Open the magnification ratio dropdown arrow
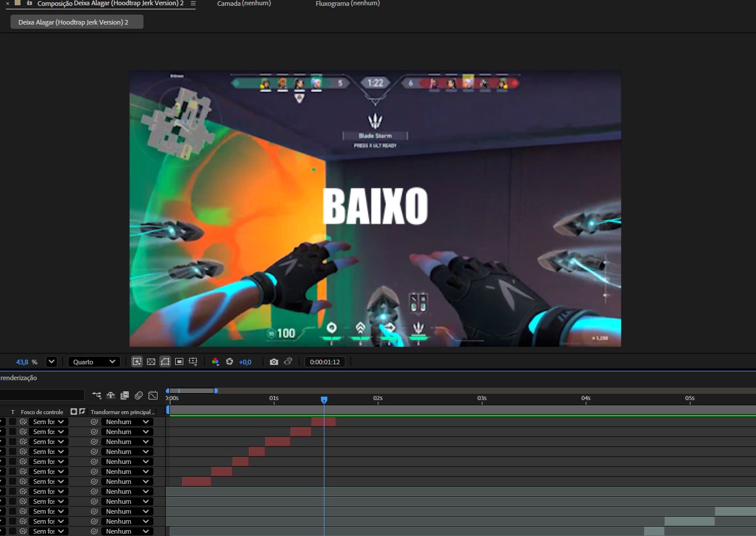Viewport: 756px width, 536px height. tap(52, 362)
